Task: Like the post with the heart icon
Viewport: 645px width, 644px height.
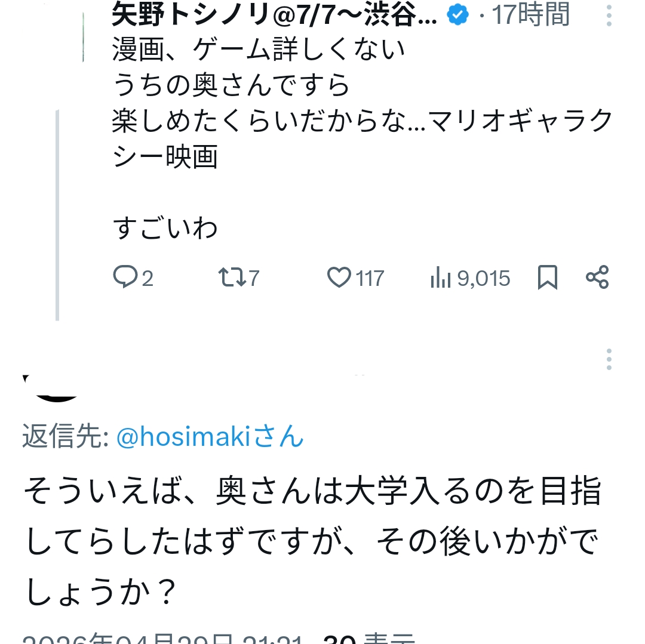Action: coord(339,278)
